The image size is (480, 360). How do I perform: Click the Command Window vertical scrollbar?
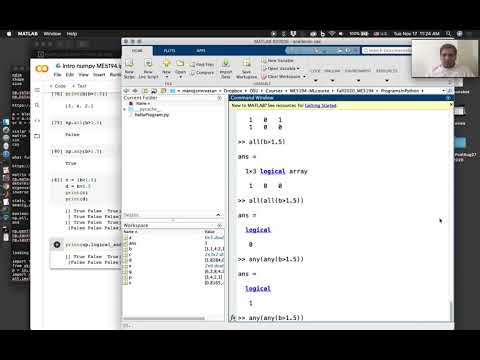point(451,311)
